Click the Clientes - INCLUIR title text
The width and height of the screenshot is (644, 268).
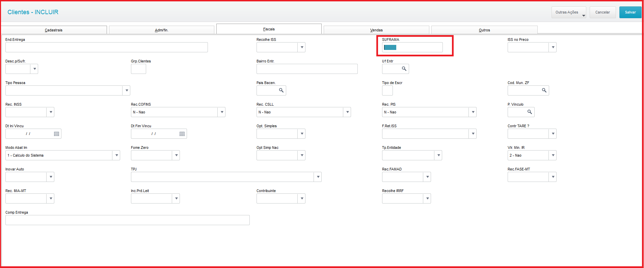33,12
